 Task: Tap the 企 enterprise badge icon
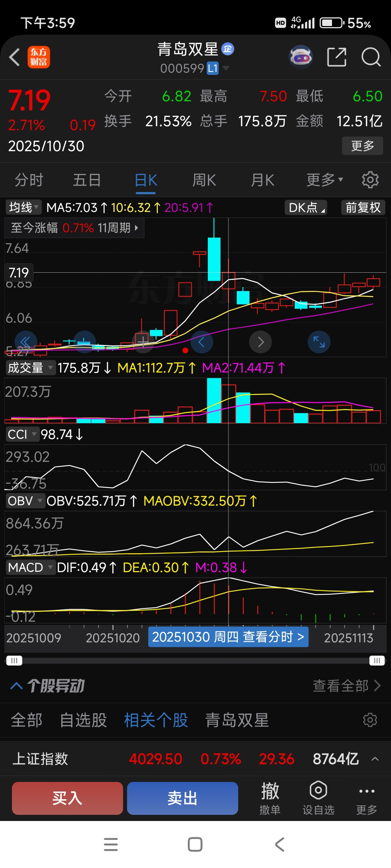coord(228,49)
